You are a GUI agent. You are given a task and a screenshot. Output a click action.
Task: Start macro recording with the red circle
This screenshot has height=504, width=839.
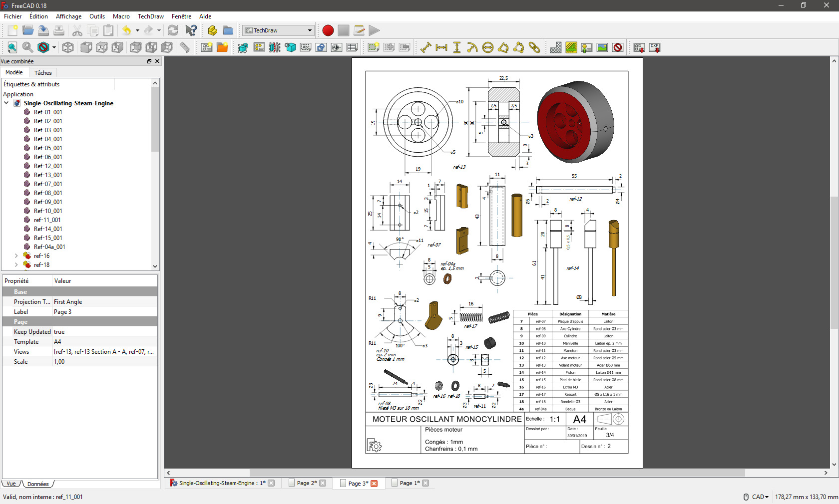[328, 30]
